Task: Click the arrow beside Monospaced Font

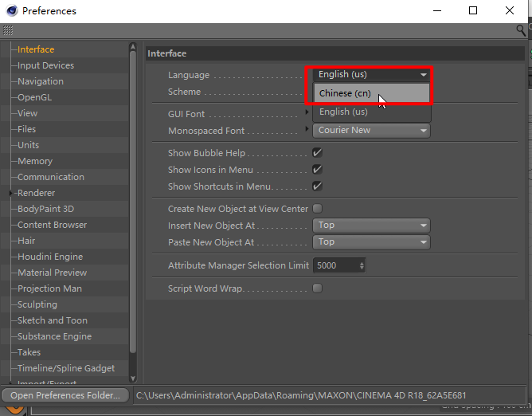Action: coord(307,130)
